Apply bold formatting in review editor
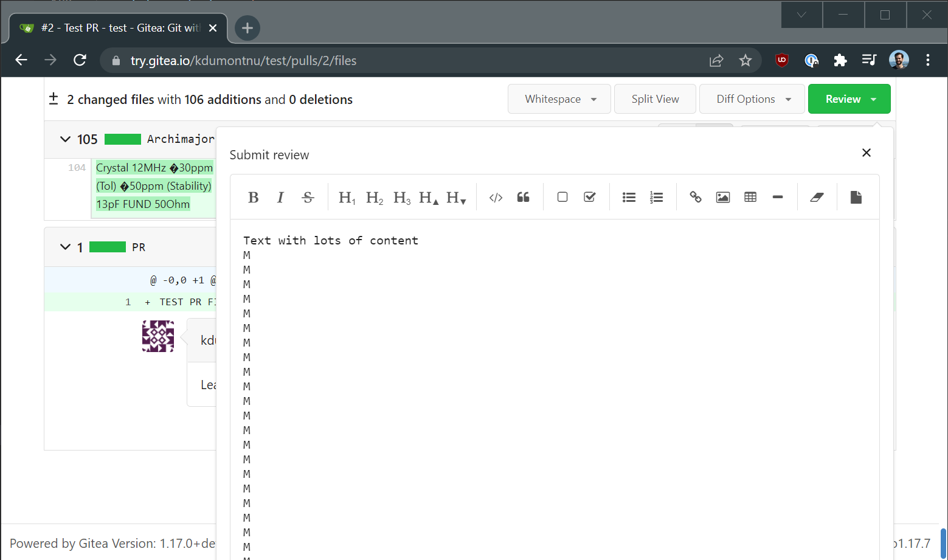Screen dimensions: 948x560 pyautogui.click(x=254, y=197)
